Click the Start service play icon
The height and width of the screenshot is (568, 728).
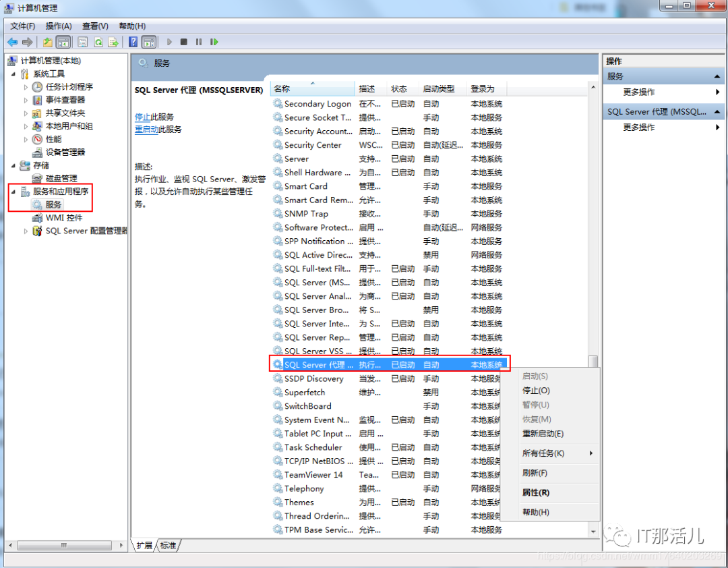pyautogui.click(x=169, y=42)
